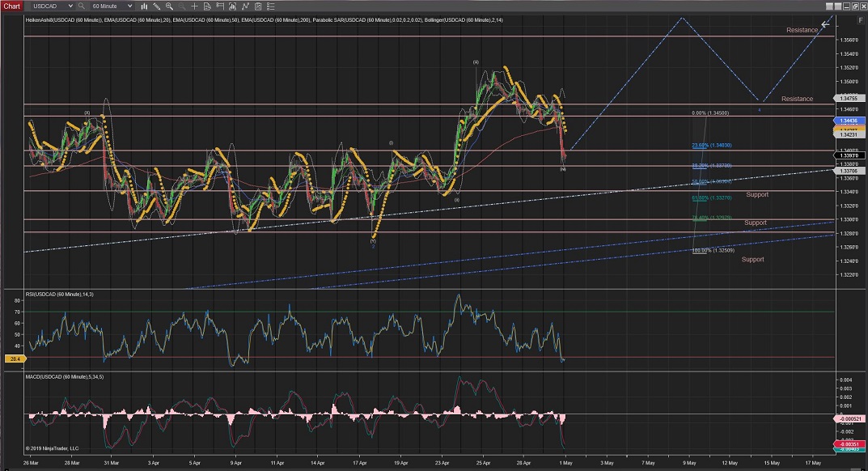Click the Resistance label near 1.34755
868x471 pixels.
coord(797,99)
